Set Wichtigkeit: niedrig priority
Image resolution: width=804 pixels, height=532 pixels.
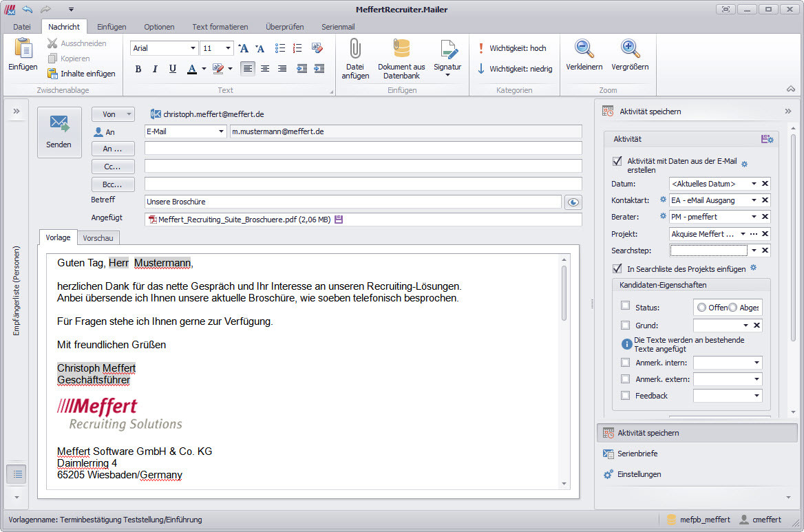(516, 69)
